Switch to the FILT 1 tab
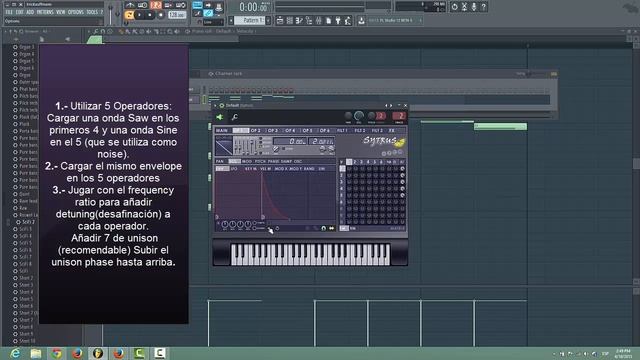Image resolution: width=640 pixels, height=360 pixels. click(x=342, y=130)
